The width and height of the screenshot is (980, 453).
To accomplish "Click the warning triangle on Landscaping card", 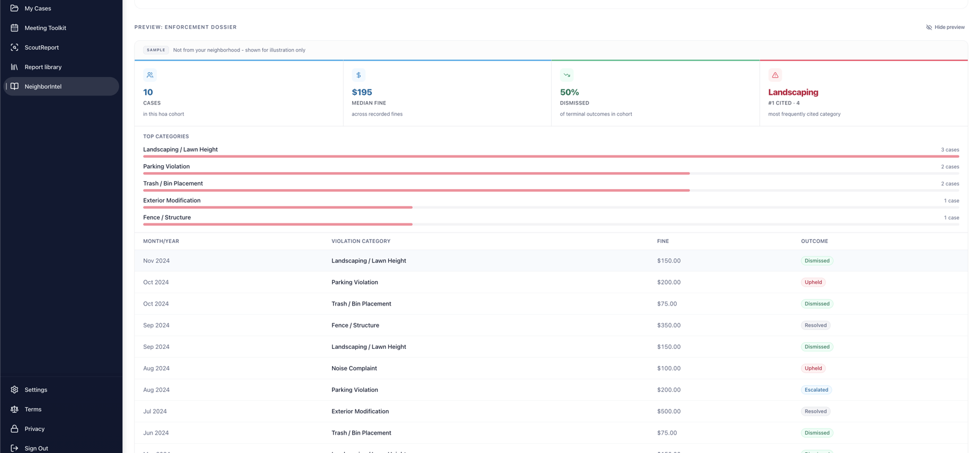I will [775, 75].
